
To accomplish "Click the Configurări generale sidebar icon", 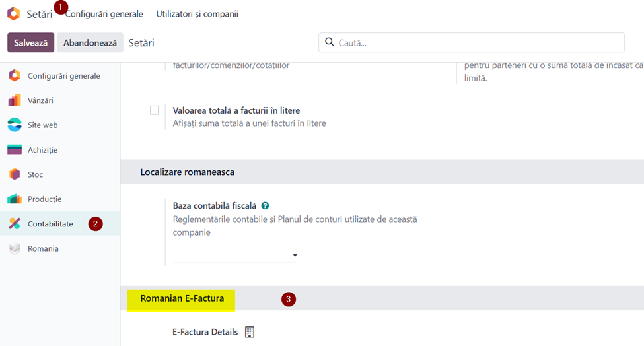I will [15, 75].
